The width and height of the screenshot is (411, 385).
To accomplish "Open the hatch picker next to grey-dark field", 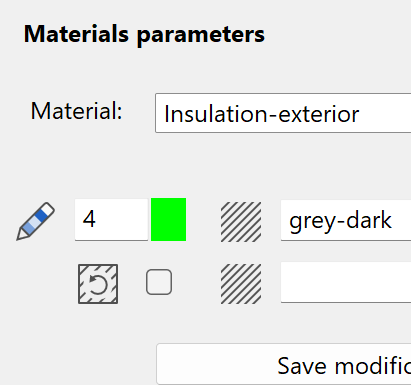I will (x=241, y=222).
